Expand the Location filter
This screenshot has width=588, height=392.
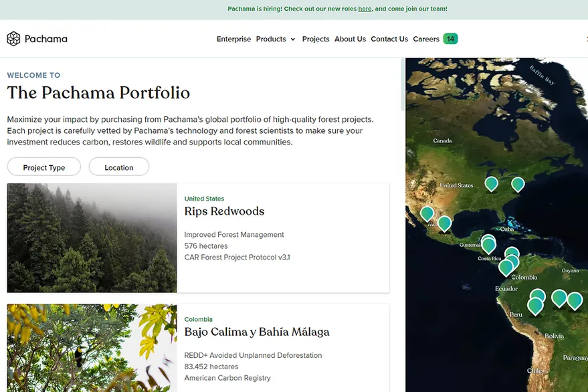[x=119, y=167]
